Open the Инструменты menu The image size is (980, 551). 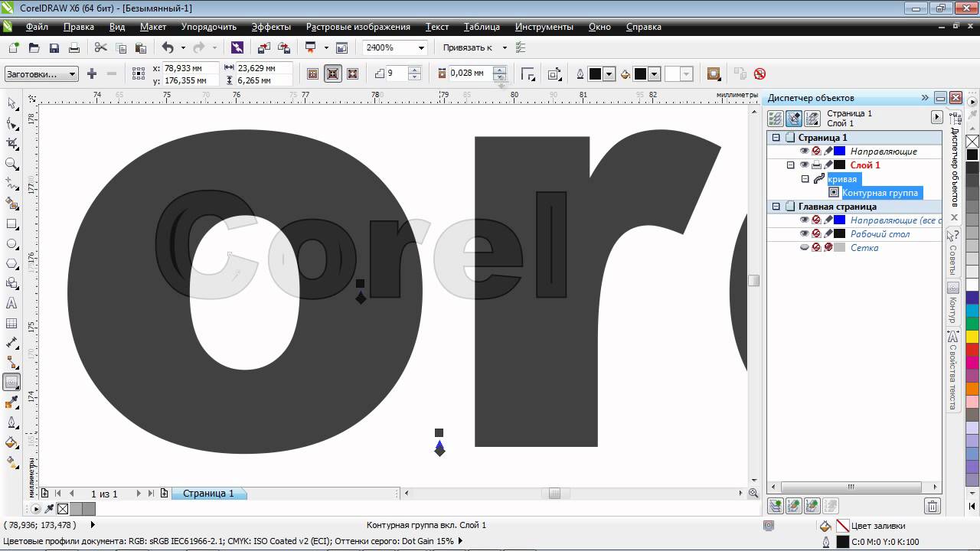pos(544,27)
